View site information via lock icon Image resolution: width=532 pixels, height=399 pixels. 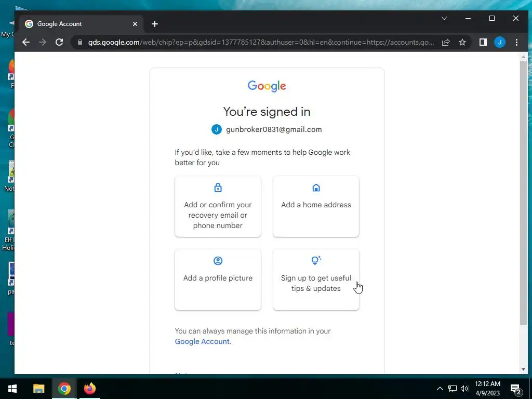click(80, 42)
